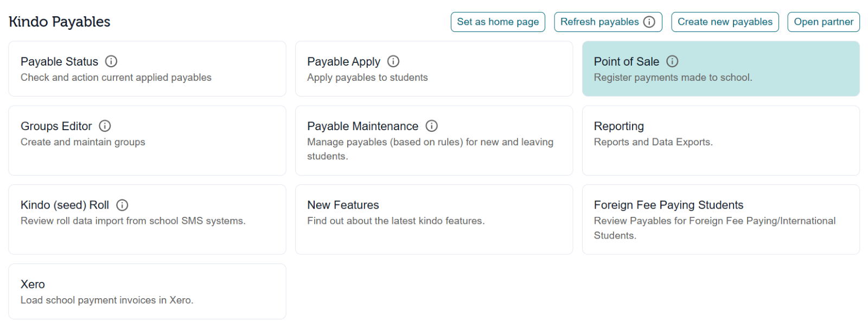Viewport: 868px width, 334px height.
Task: Open the Payable Maintenance card
Action: (x=434, y=140)
